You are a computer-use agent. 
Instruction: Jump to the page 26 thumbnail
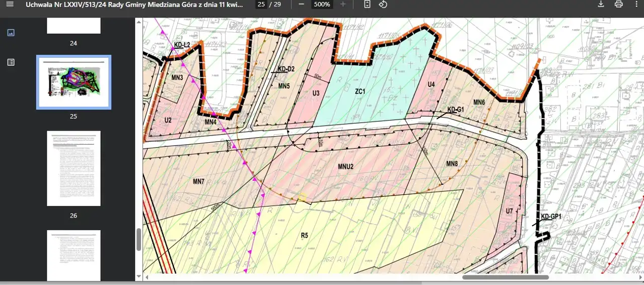pyautogui.click(x=74, y=168)
